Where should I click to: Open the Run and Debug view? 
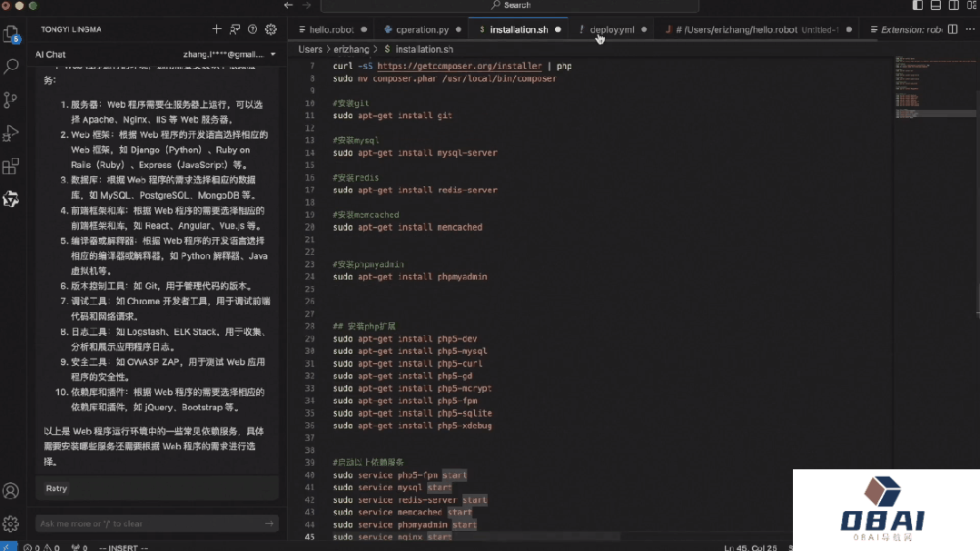click(11, 133)
